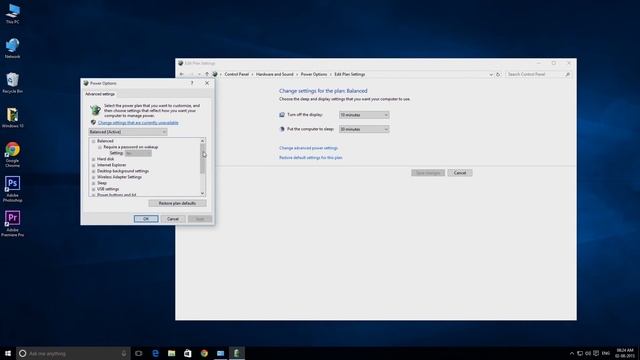Select the Power Options taskbar item
The width and height of the screenshot is (640, 360).
237,353
